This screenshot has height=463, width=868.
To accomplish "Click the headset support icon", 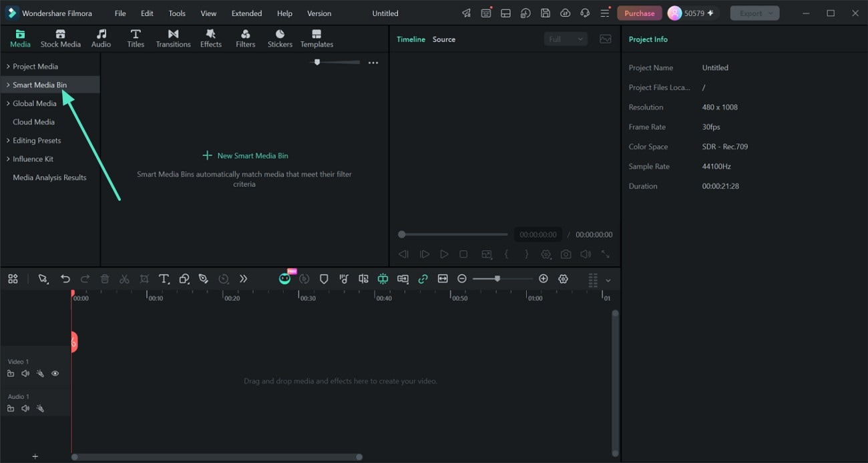I will (x=585, y=13).
